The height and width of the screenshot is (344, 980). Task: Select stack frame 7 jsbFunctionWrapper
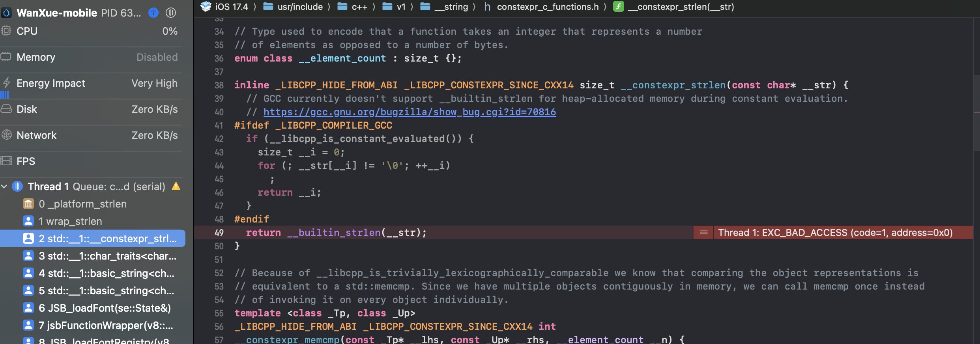pyautogui.click(x=92, y=325)
